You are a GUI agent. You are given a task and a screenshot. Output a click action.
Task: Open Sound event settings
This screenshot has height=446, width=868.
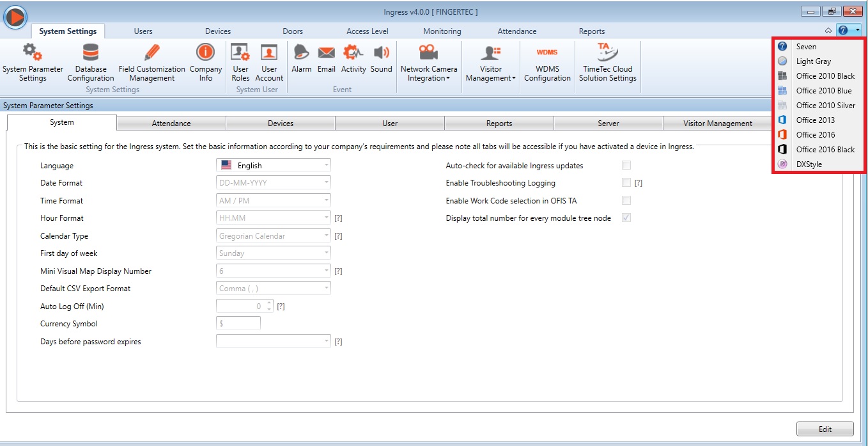382,59
